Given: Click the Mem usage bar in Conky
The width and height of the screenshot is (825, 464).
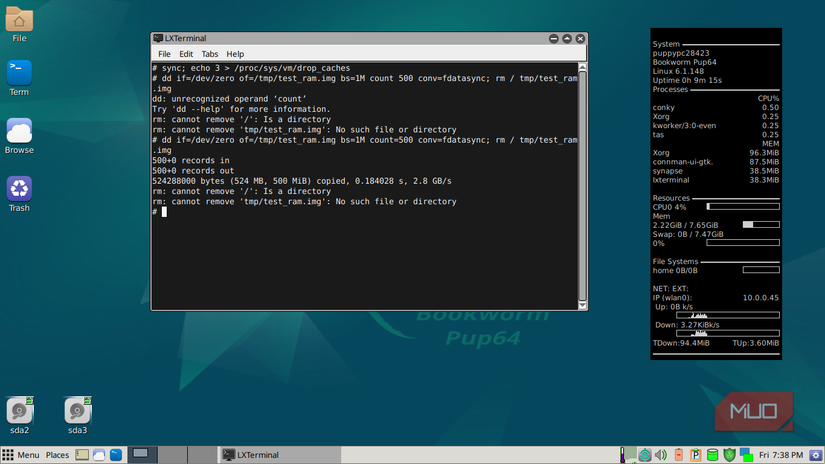Looking at the screenshot, I should pos(761,225).
